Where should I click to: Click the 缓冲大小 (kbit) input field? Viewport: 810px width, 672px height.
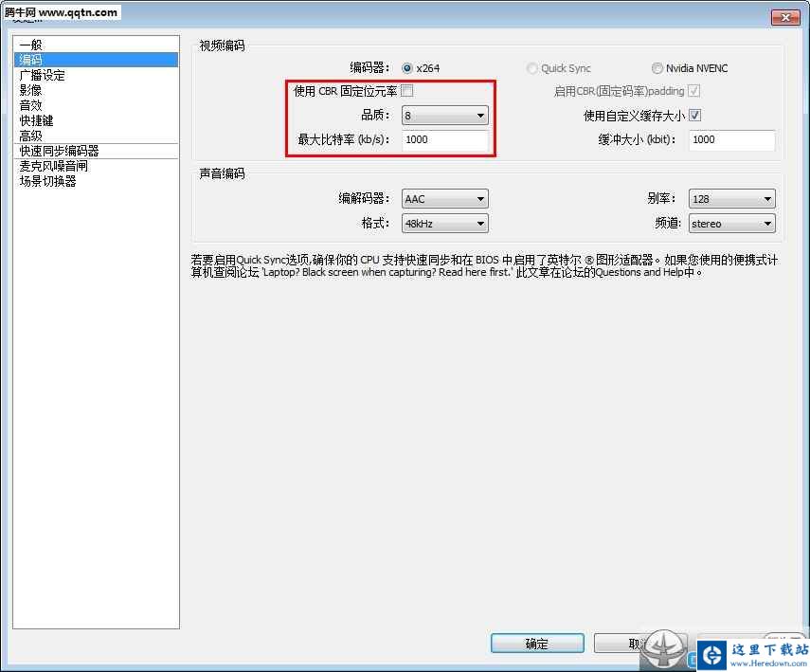[x=731, y=140]
